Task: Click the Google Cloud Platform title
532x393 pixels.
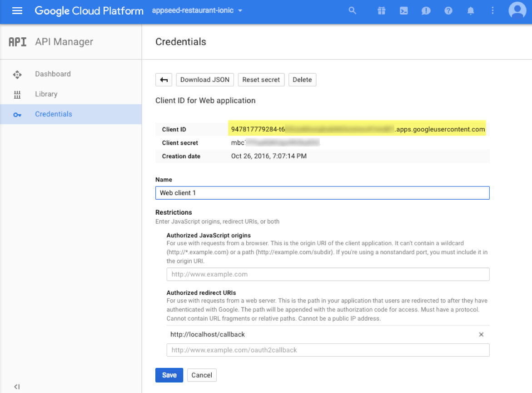Action: (89, 11)
